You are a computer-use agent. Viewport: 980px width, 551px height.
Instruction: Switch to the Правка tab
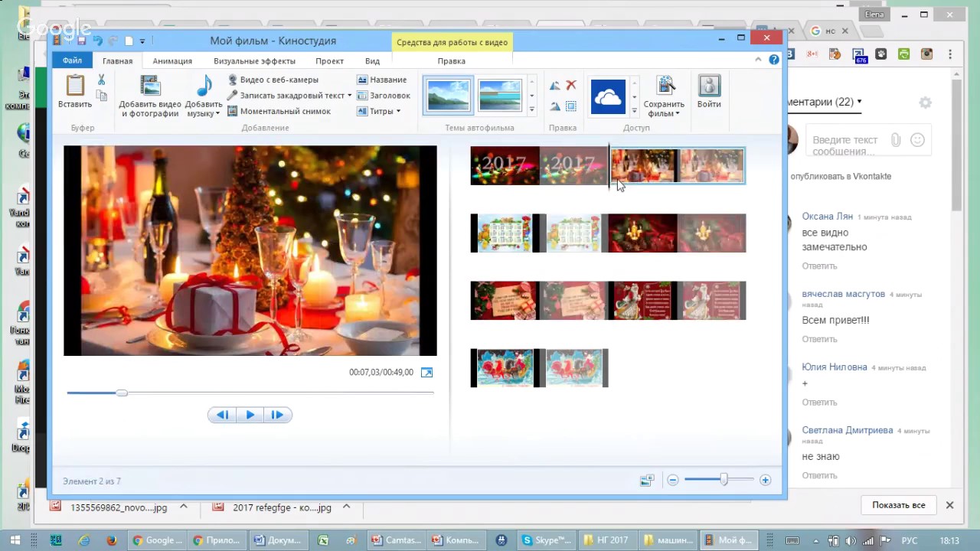452,61
